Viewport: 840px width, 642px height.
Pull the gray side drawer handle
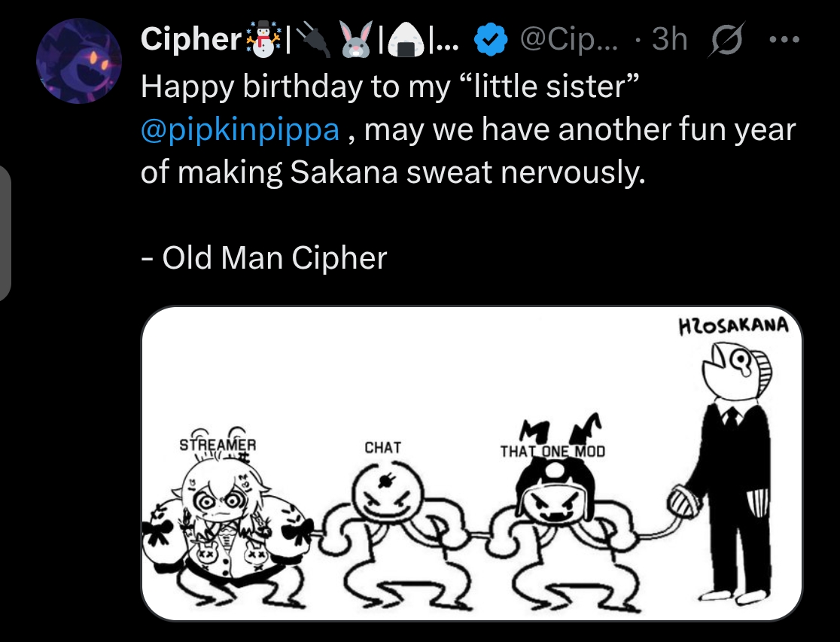coord(4,233)
